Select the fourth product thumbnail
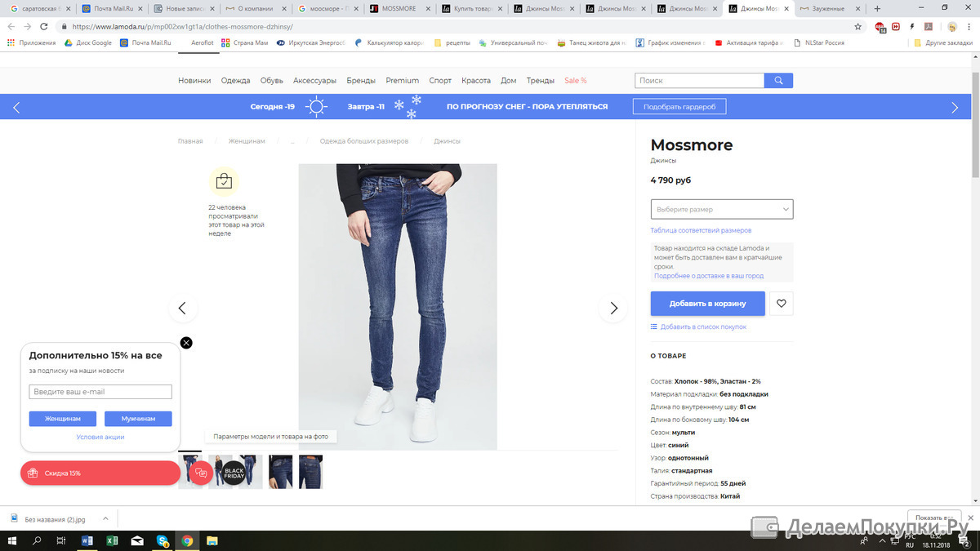 tap(280, 472)
